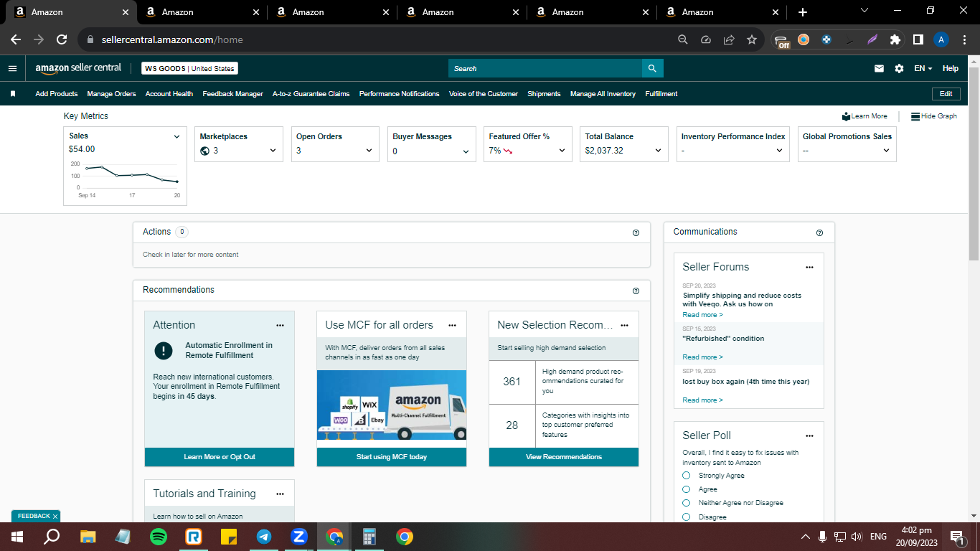
Task: Expand the Total Balance dropdown
Action: click(x=658, y=151)
